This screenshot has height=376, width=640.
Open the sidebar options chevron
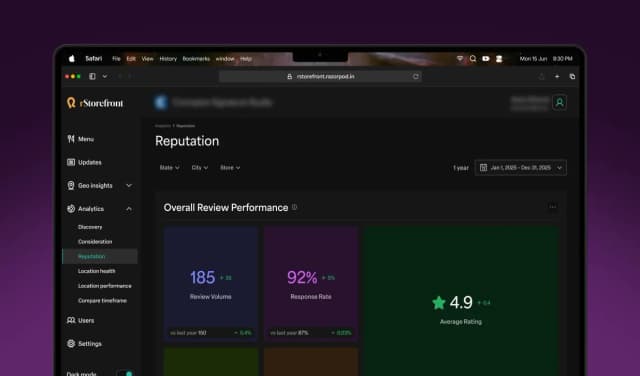(x=104, y=76)
